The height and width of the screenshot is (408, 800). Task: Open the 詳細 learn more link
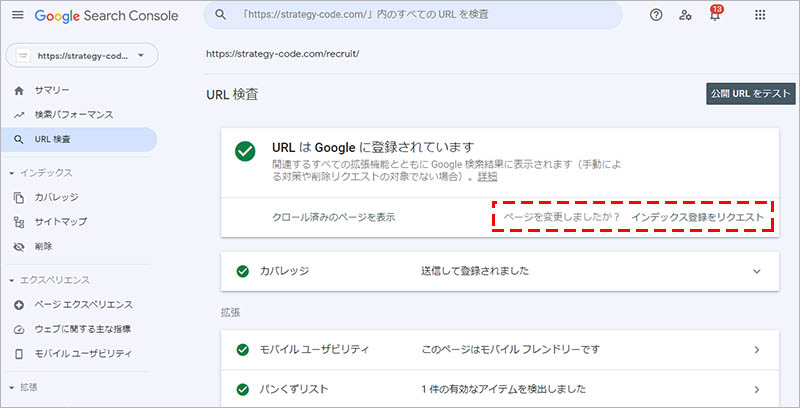[x=487, y=176]
